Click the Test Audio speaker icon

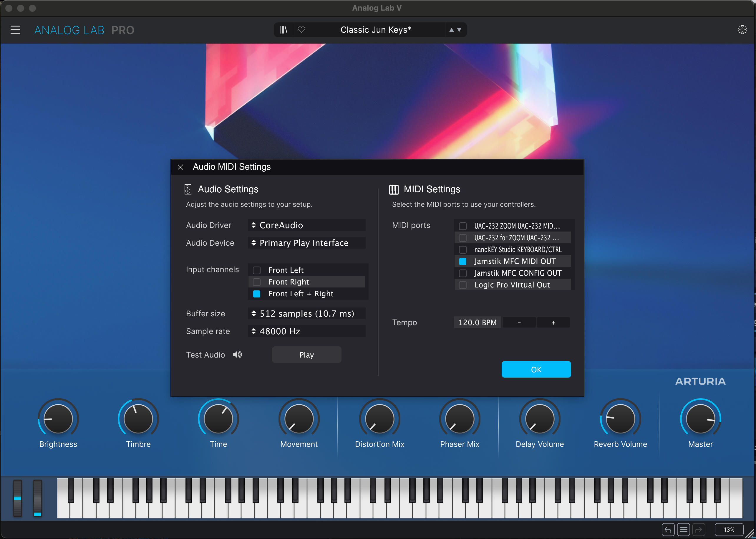click(238, 354)
